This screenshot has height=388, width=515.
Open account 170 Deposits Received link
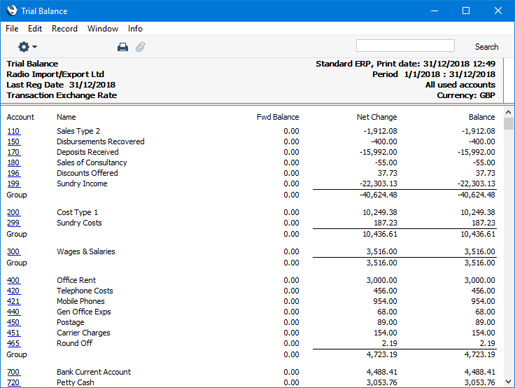[x=14, y=152]
